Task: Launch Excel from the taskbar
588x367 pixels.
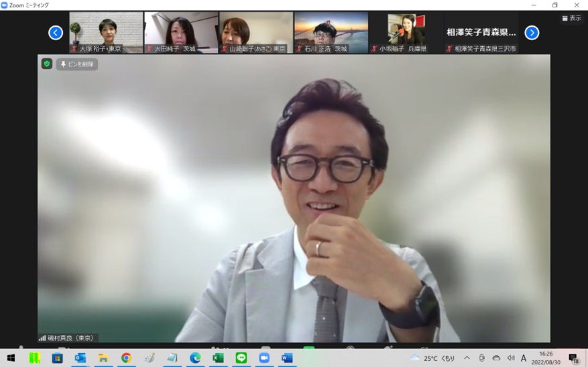Action: click(218, 358)
